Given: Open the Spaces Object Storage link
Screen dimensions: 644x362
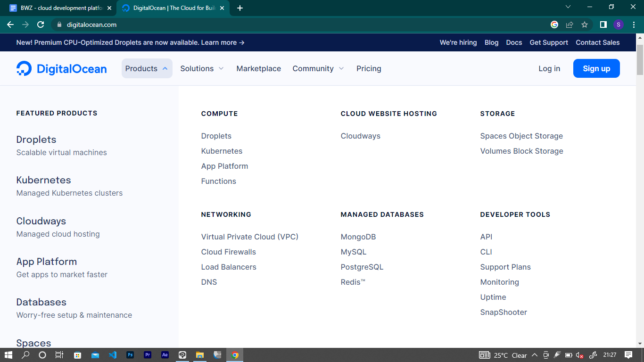Looking at the screenshot, I should click(x=521, y=136).
